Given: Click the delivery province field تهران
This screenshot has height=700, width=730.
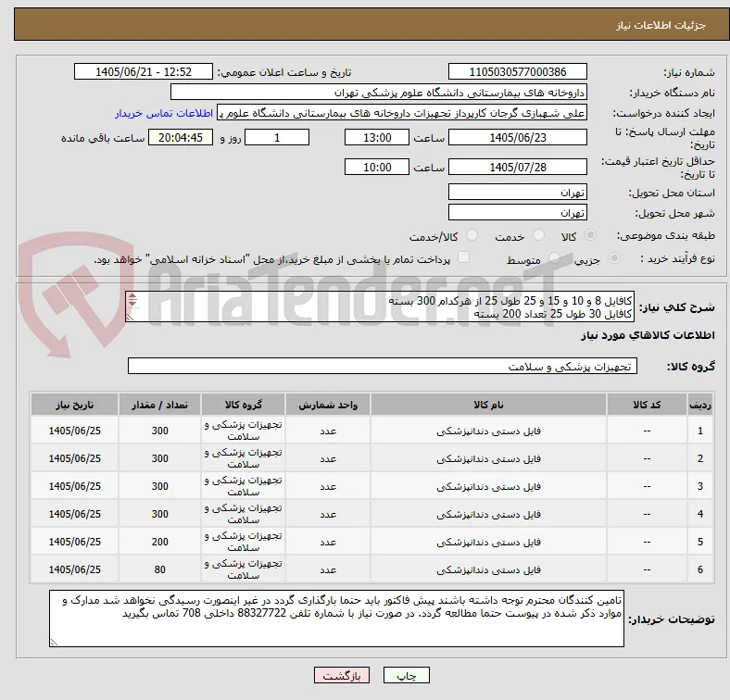Looking at the screenshot, I should click(x=517, y=192).
